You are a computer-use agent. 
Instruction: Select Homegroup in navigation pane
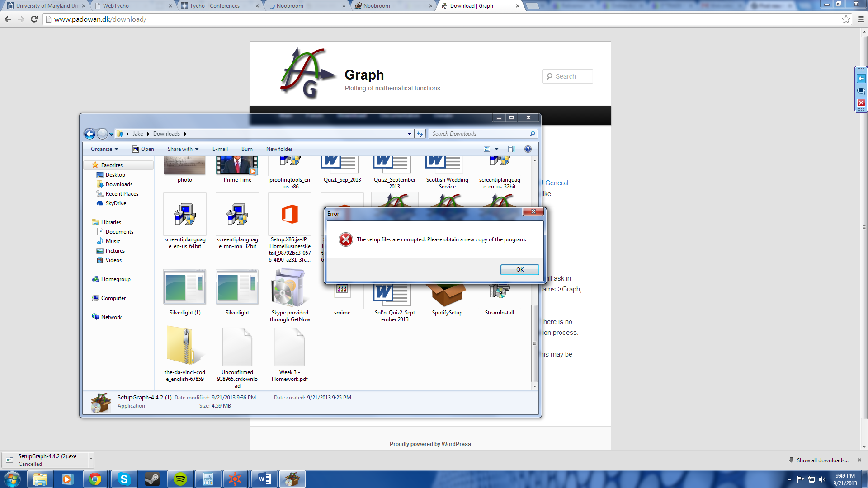tap(116, 279)
